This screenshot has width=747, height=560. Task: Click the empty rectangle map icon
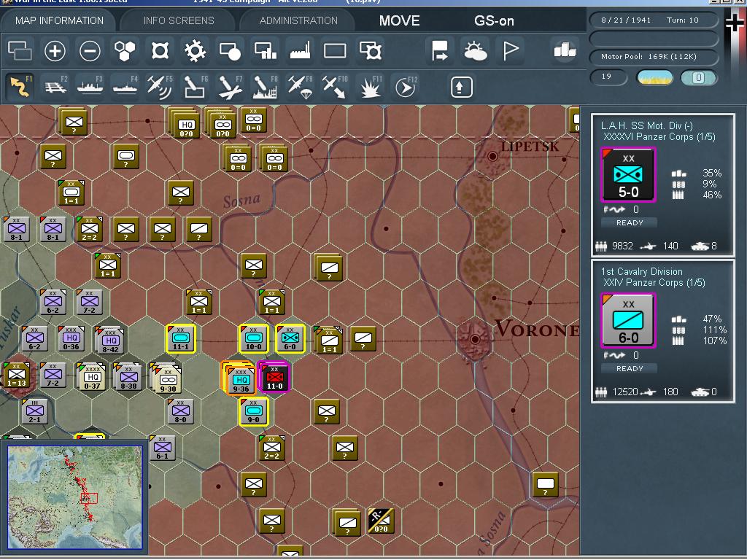click(x=335, y=50)
